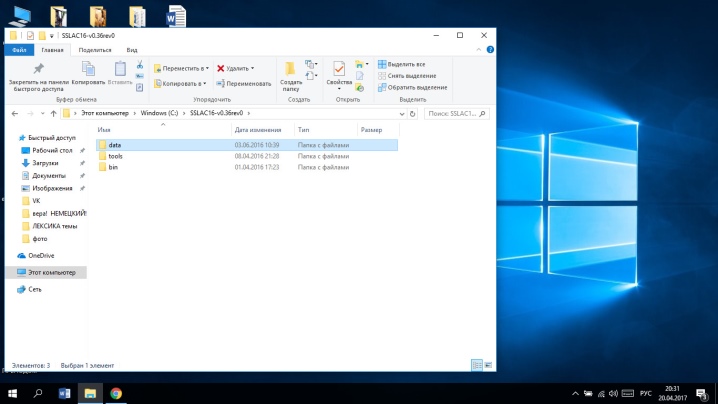Open the Action Center notifications icon

[702, 393]
